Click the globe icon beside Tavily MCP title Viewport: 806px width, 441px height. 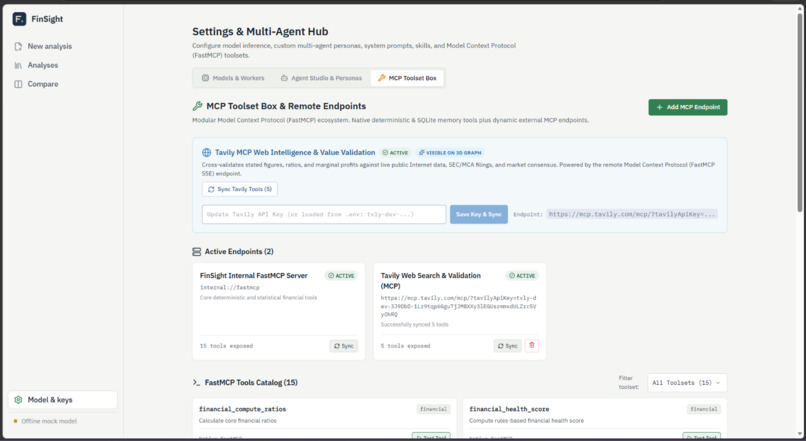[x=207, y=153]
